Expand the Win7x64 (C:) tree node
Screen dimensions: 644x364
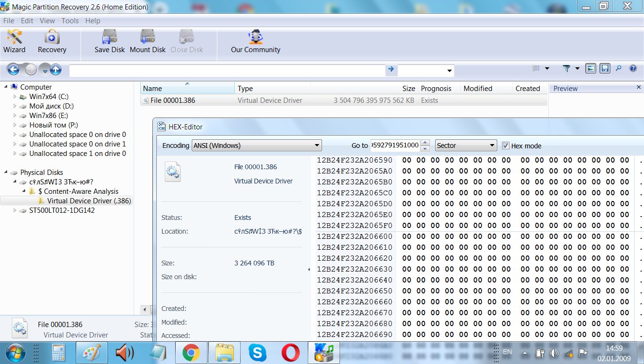(15, 97)
